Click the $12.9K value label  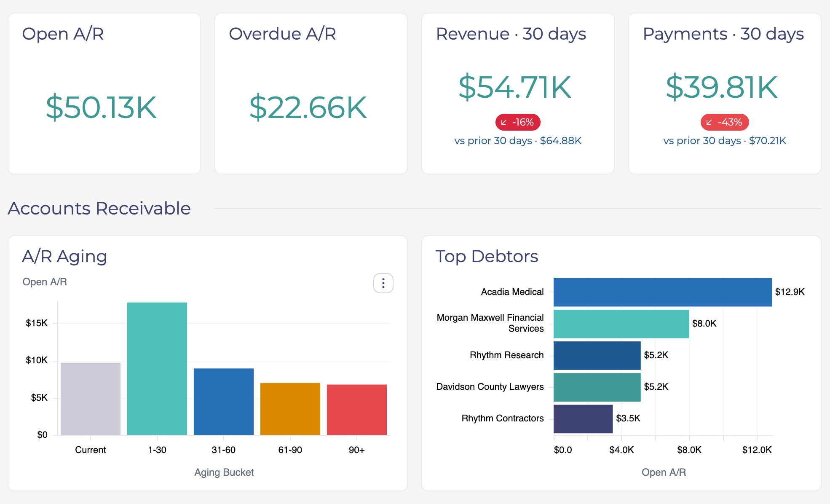point(790,292)
